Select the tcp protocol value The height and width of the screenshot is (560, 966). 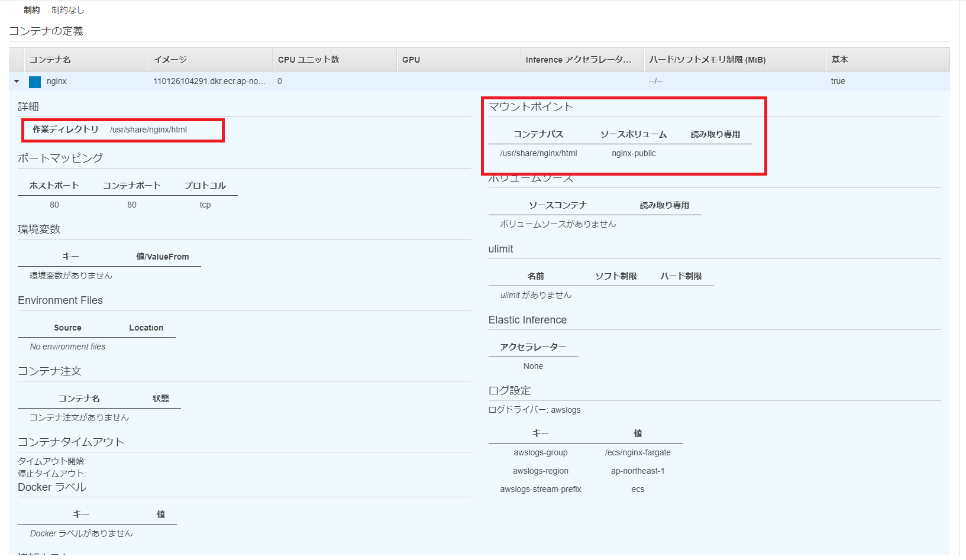pyautogui.click(x=205, y=205)
